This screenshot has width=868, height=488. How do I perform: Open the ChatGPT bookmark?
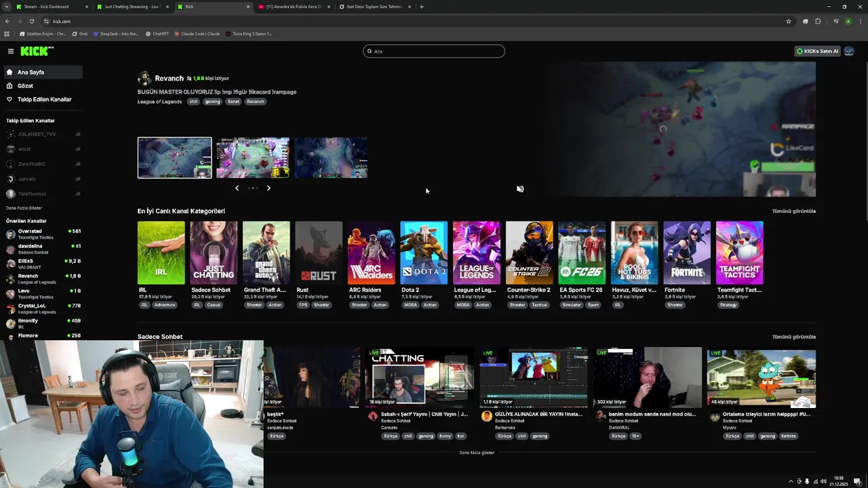click(x=157, y=33)
